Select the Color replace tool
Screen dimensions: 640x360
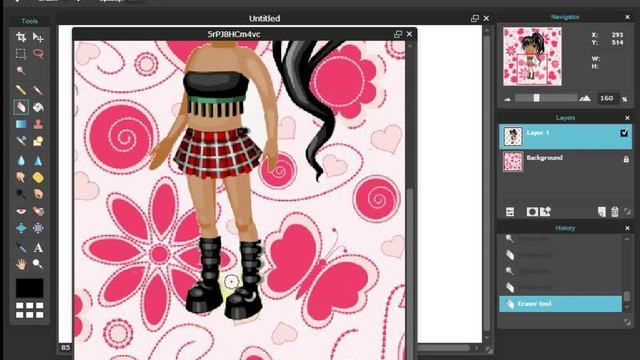[x=21, y=141]
